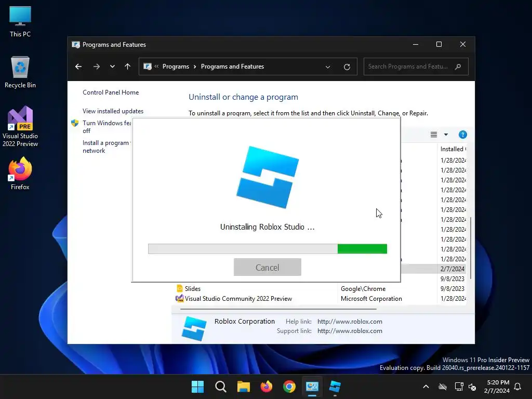Click Programs and Features title bar icon

(x=76, y=45)
